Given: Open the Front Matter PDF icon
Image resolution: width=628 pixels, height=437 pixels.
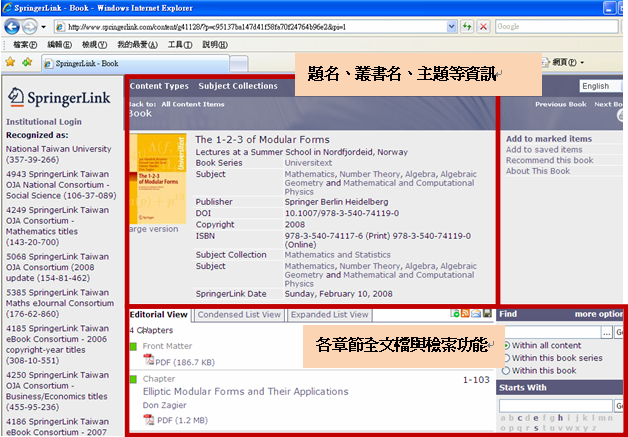Looking at the screenshot, I should click(149, 360).
